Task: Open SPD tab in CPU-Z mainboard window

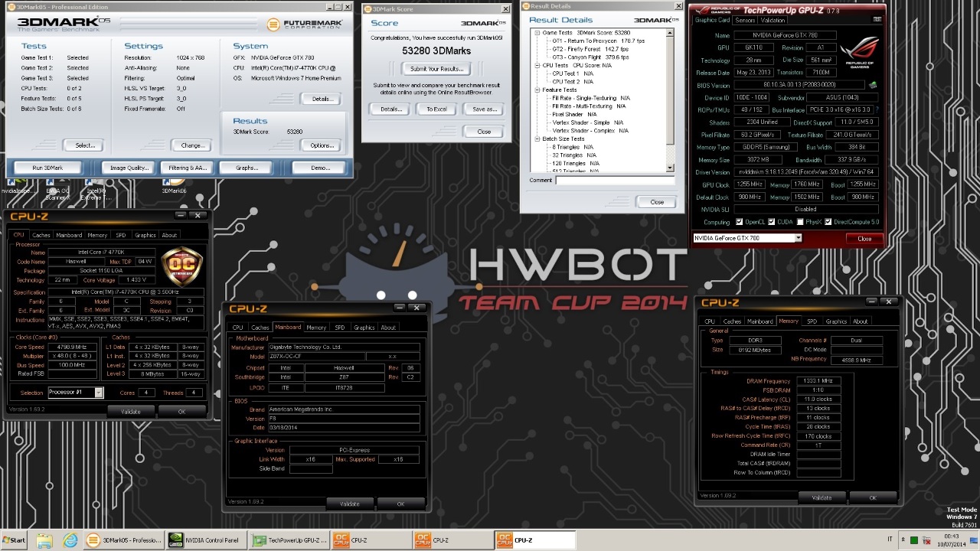Action: (x=340, y=328)
